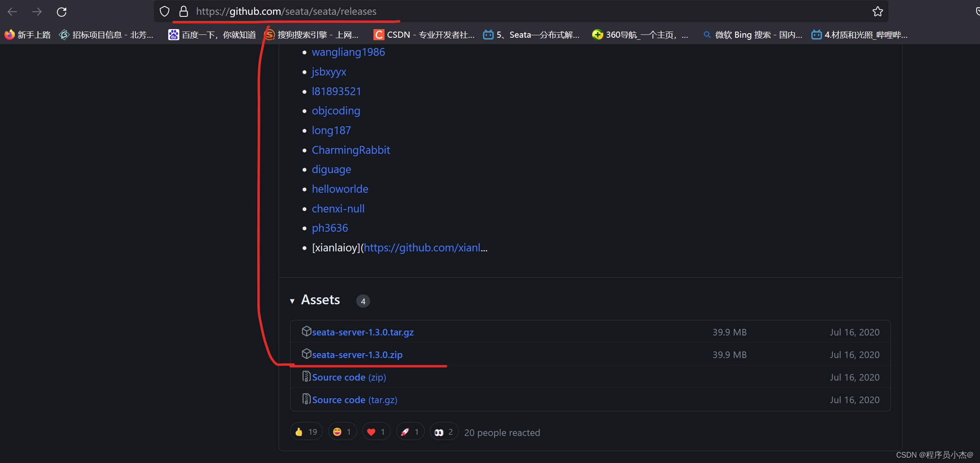
Task: Click the bookmark star icon
Action: (x=877, y=11)
